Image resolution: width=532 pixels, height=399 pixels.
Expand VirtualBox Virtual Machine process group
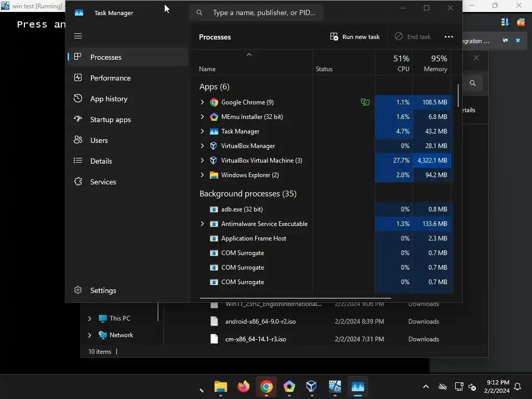point(202,161)
